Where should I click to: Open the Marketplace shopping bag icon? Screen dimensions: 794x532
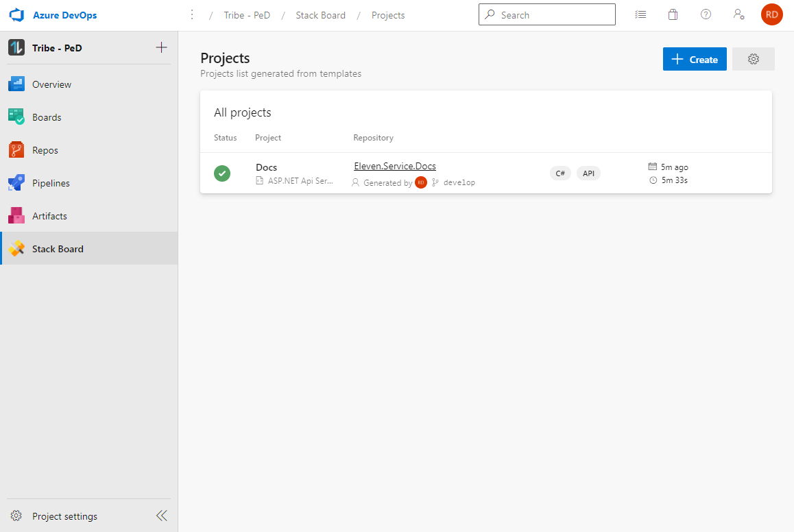click(673, 14)
